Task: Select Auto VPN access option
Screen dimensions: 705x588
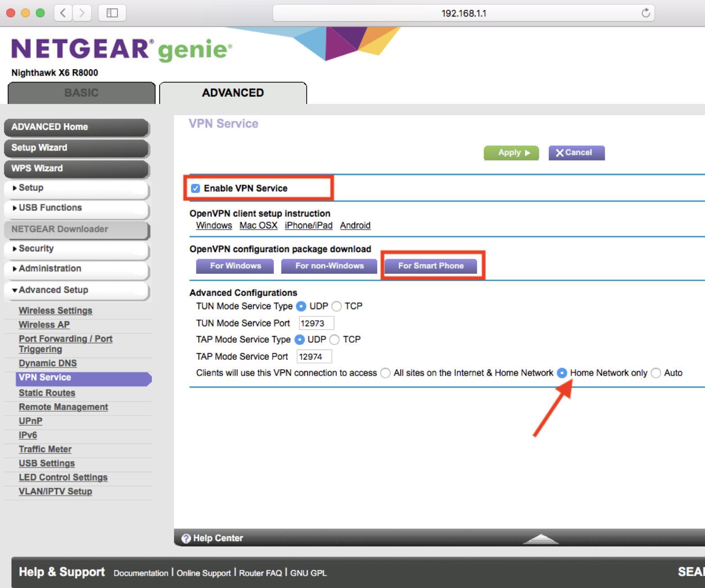Action: coord(656,373)
